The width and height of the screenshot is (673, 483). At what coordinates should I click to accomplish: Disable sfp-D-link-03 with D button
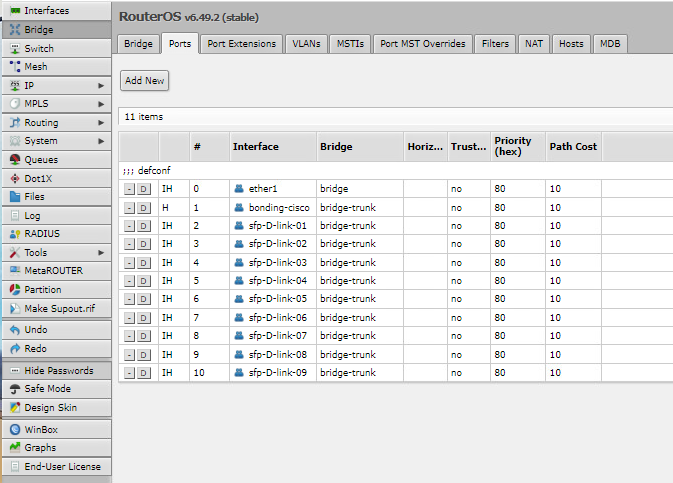click(144, 263)
